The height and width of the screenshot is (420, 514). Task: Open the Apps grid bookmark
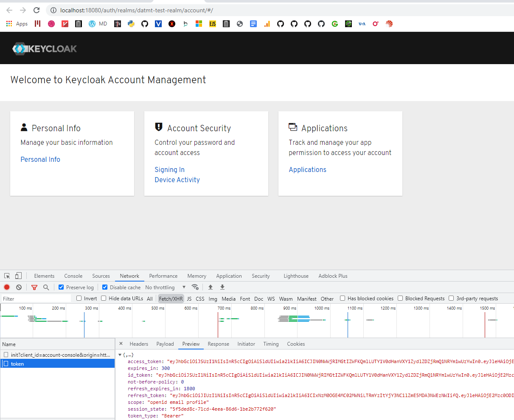click(x=17, y=24)
